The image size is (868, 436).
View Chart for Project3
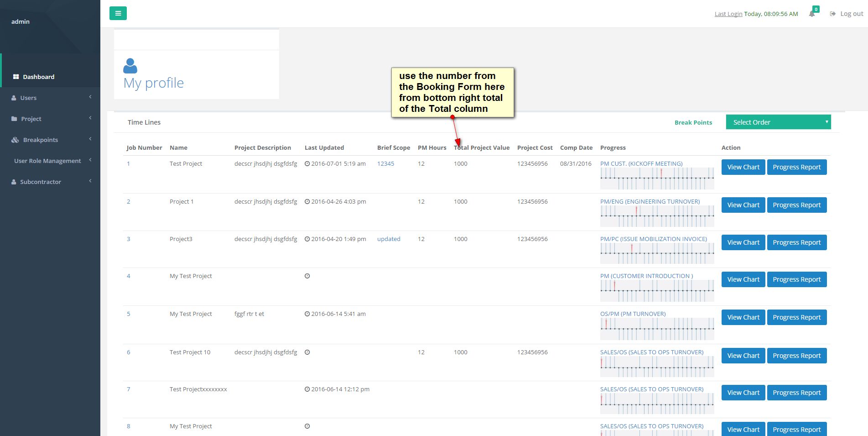click(x=743, y=242)
